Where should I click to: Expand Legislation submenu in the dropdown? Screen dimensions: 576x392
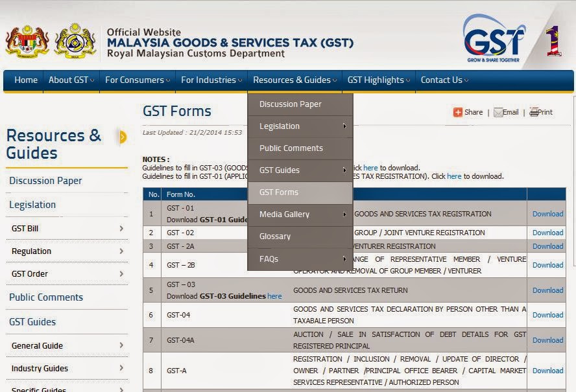(x=300, y=126)
